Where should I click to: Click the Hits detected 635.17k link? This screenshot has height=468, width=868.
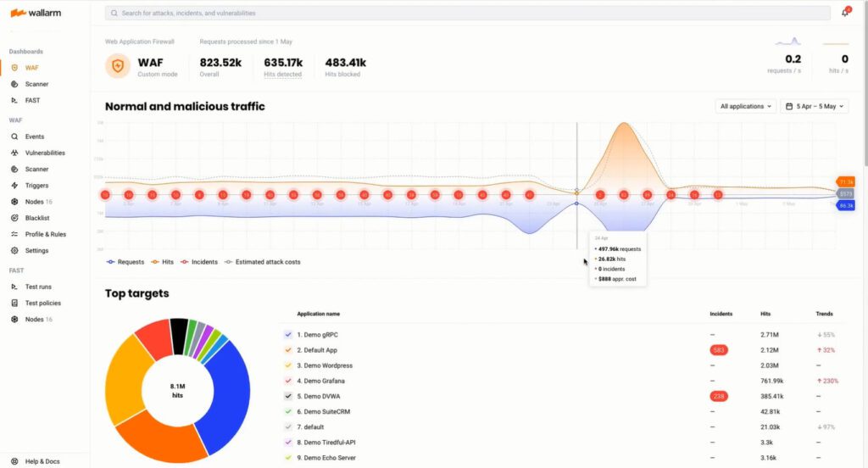click(x=283, y=67)
